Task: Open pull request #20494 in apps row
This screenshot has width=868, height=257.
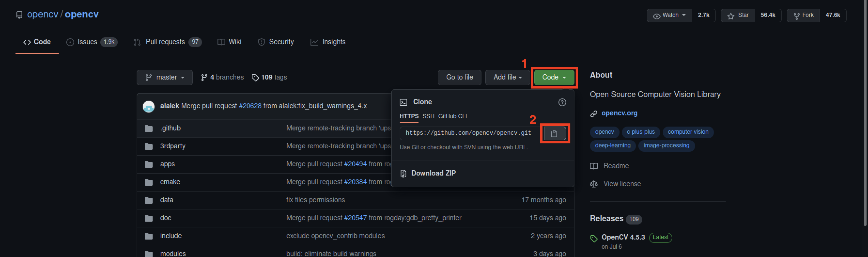Action: [355, 164]
